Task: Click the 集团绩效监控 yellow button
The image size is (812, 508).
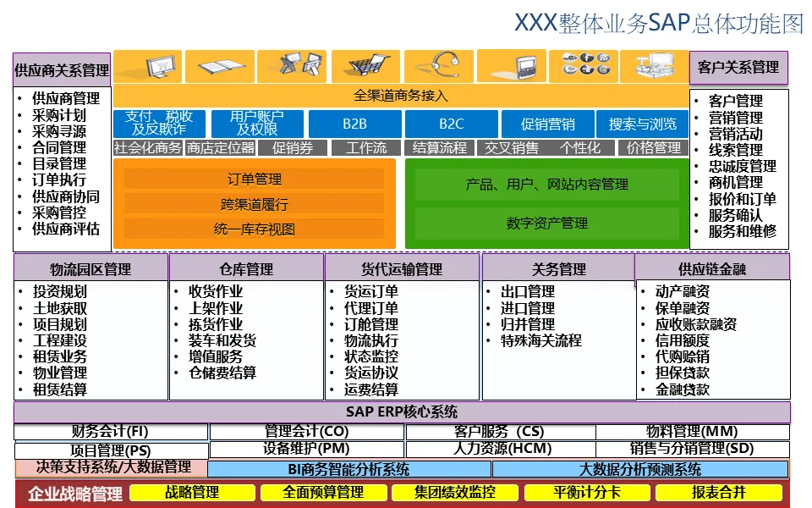Action: [455, 493]
